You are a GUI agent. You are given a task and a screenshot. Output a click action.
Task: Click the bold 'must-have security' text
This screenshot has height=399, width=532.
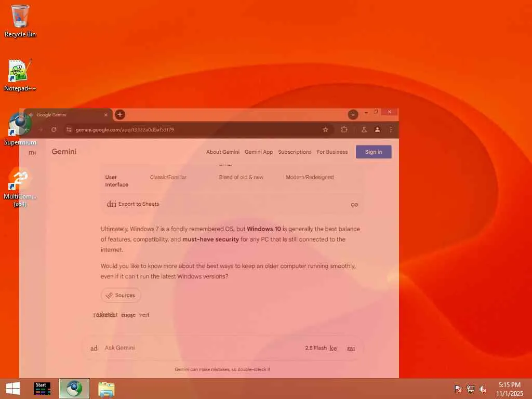[x=211, y=239]
